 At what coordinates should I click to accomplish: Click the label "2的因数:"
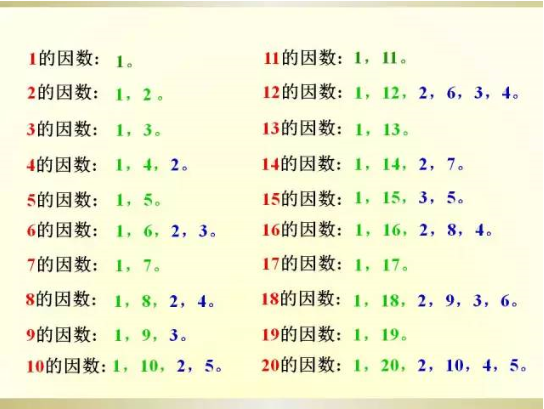pyautogui.click(x=63, y=93)
